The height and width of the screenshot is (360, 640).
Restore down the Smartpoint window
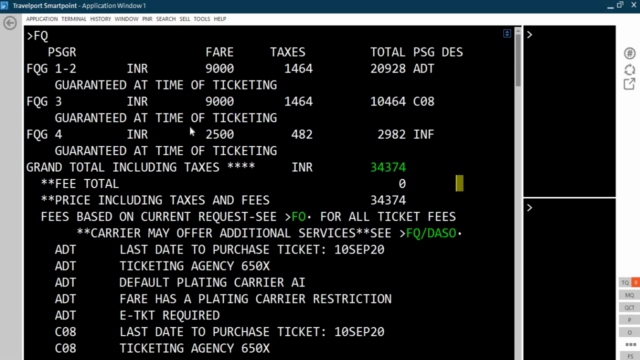coord(620,5)
